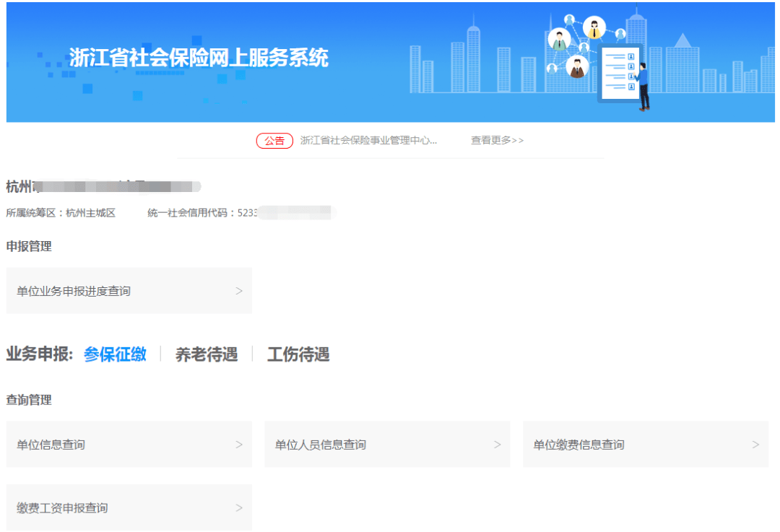Viewport: 780px width, 532px height.
Task: Click the arrow on 单位信息查询 card
Action: [x=239, y=445]
